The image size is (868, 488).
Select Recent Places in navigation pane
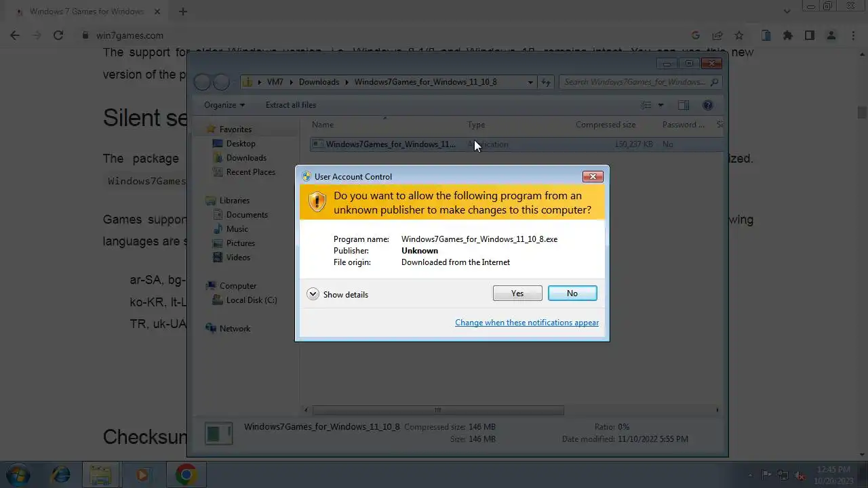pos(251,172)
